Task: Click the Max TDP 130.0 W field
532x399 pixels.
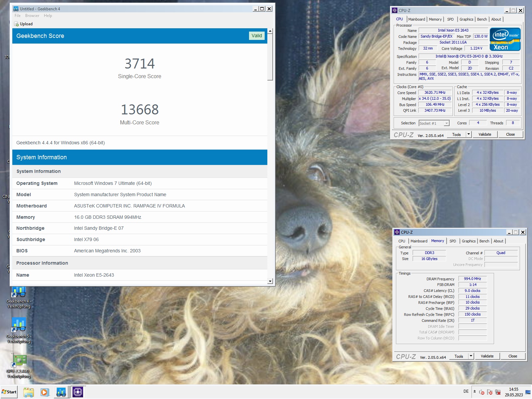Action: click(481, 36)
